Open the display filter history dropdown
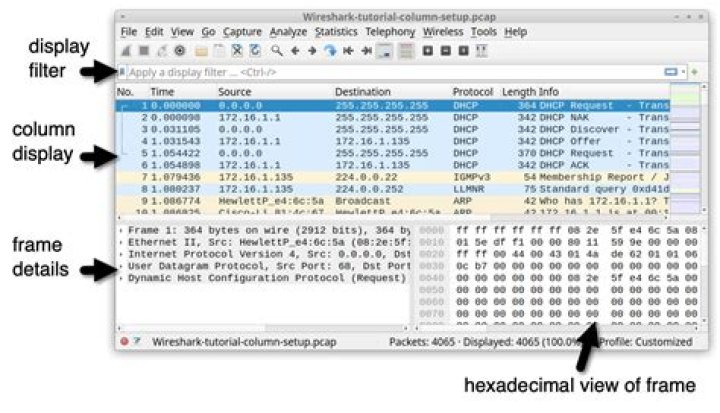Screen dimensions: 720x413 [684, 73]
